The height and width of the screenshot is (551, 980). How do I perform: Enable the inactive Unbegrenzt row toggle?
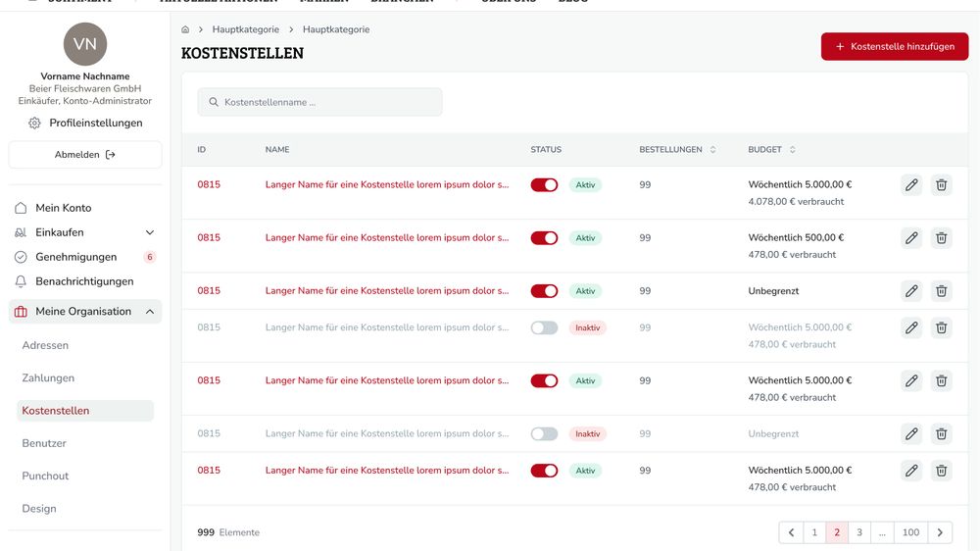[x=544, y=433]
